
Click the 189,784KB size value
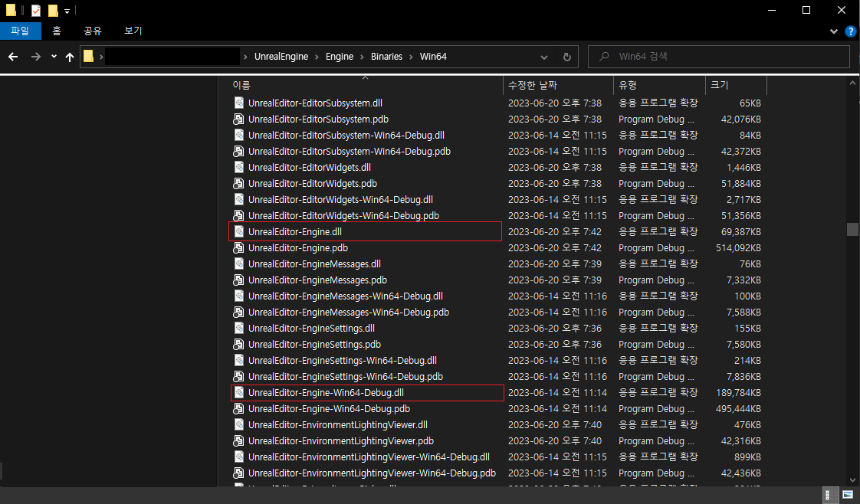click(738, 392)
